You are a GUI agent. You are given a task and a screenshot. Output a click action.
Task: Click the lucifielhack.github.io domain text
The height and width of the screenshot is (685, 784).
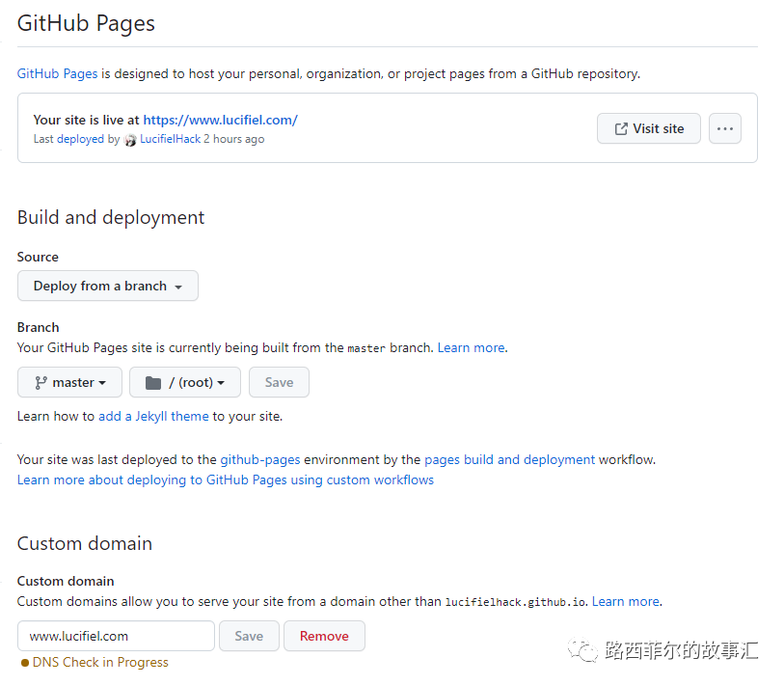[x=516, y=602]
